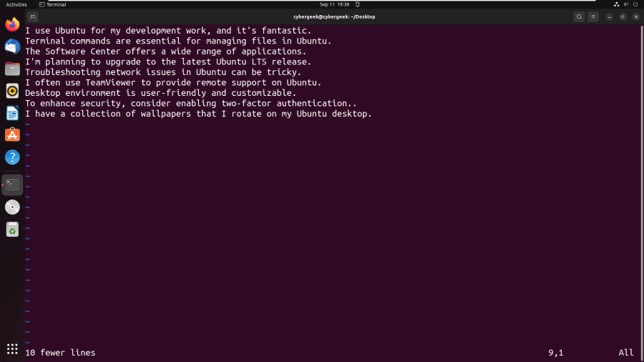Show Applications grid at dock bottom
Image resolution: width=644 pixels, height=362 pixels.
point(12,348)
